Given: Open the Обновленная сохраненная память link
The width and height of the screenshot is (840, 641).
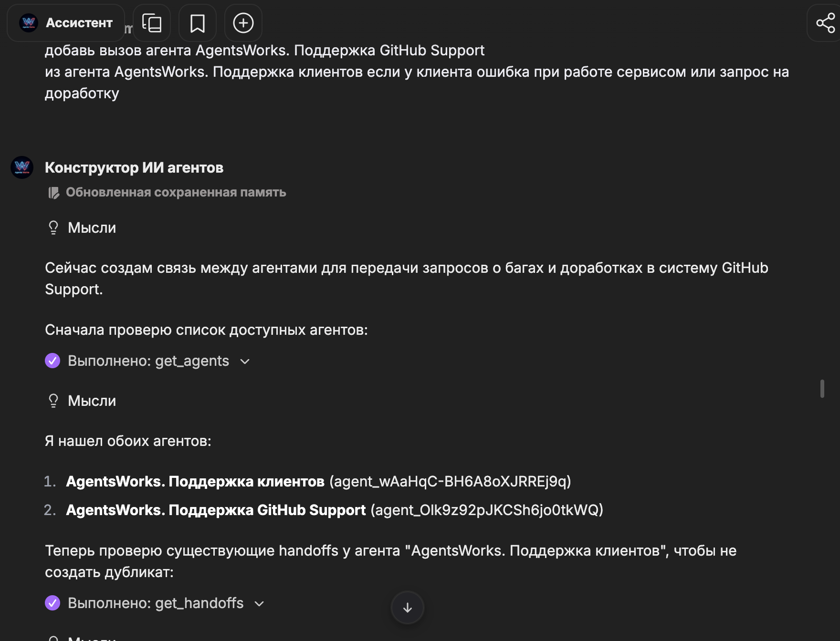Looking at the screenshot, I should pyautogui.click(x=176, y=192).
